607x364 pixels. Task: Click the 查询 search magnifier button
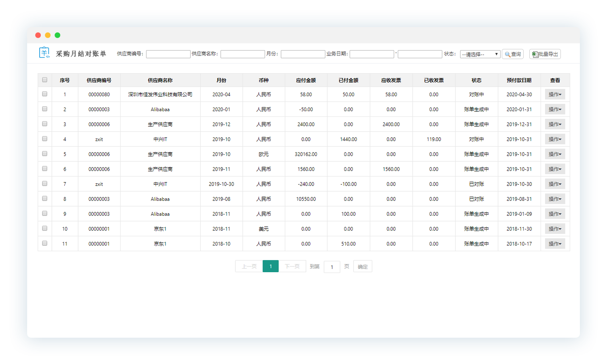(x=513, y=54)
